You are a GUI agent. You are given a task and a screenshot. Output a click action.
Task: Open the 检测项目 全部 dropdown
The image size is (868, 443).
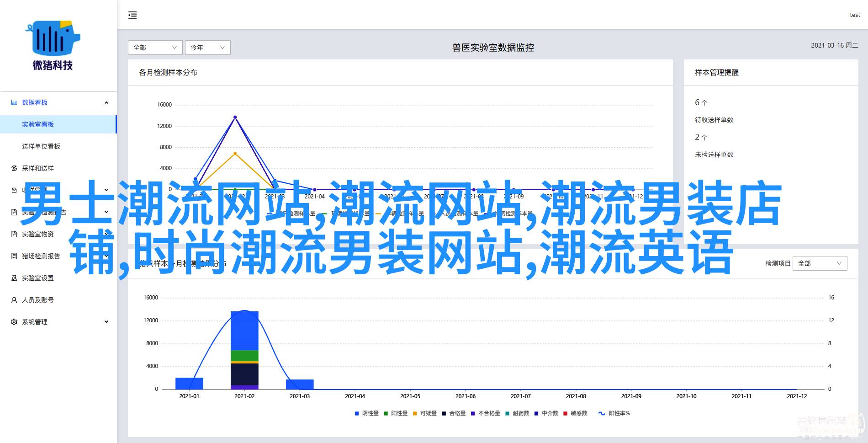(x=820, y=263)
